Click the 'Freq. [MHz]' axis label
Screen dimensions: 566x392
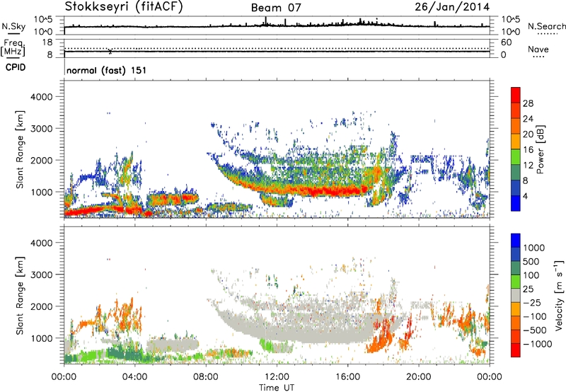coord(13,47)
